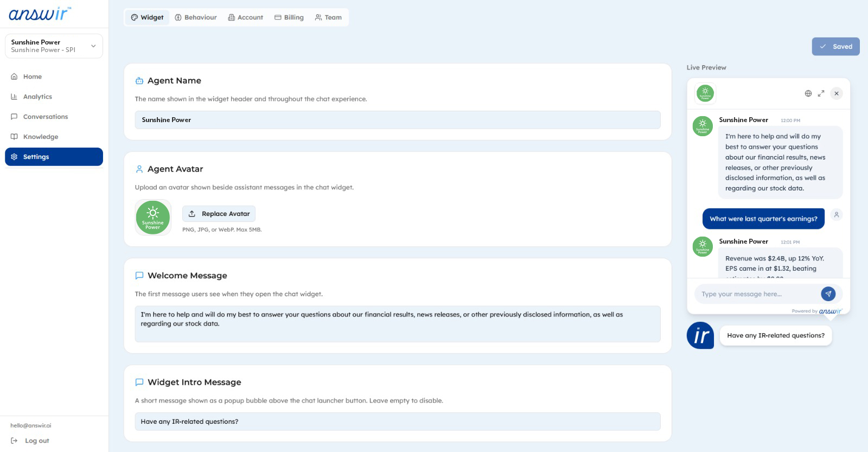Go to the Billing tab
The height and width of the screenshot is (452, 868).
coord(289,17)
